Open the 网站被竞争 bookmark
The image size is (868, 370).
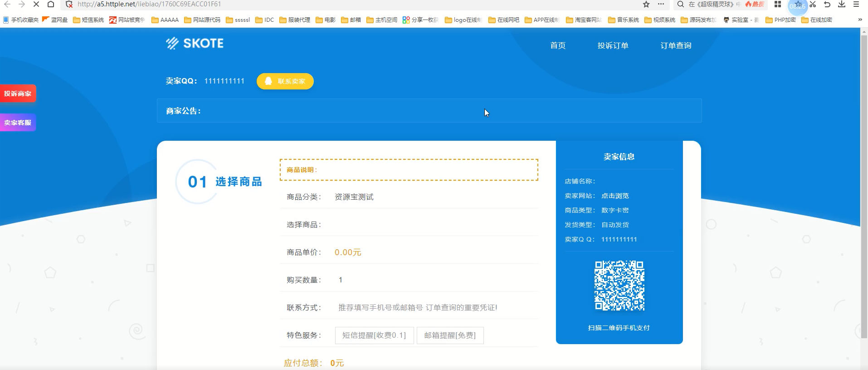click(127, 20)
